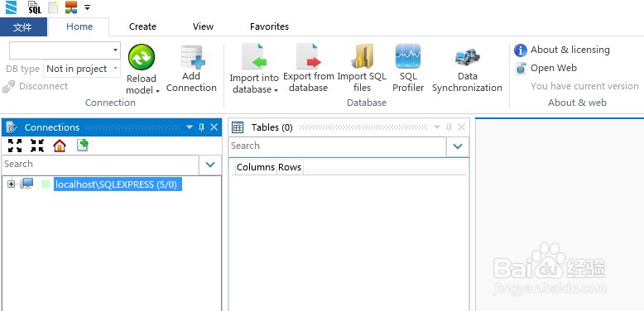Click the Connections panel header icon
Screen dimensions: 644x311
coord(12,127)
